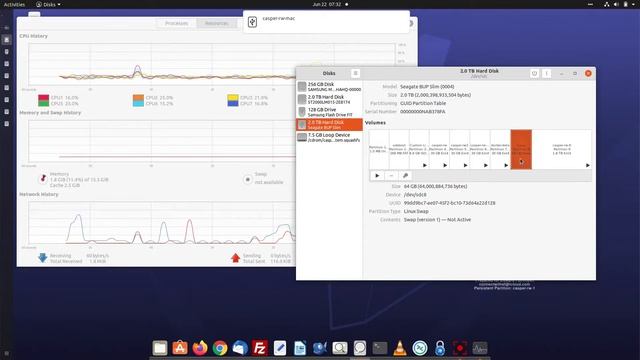Screen dimensions: 640x360
Task: Select the 7.5 GB Loop Device
Action: click(329, 137)
